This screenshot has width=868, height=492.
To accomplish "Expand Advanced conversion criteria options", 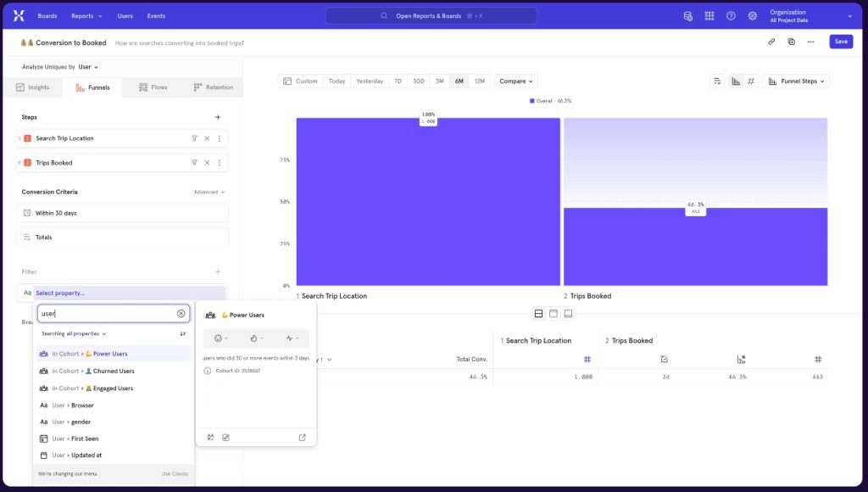I will 209,193.
